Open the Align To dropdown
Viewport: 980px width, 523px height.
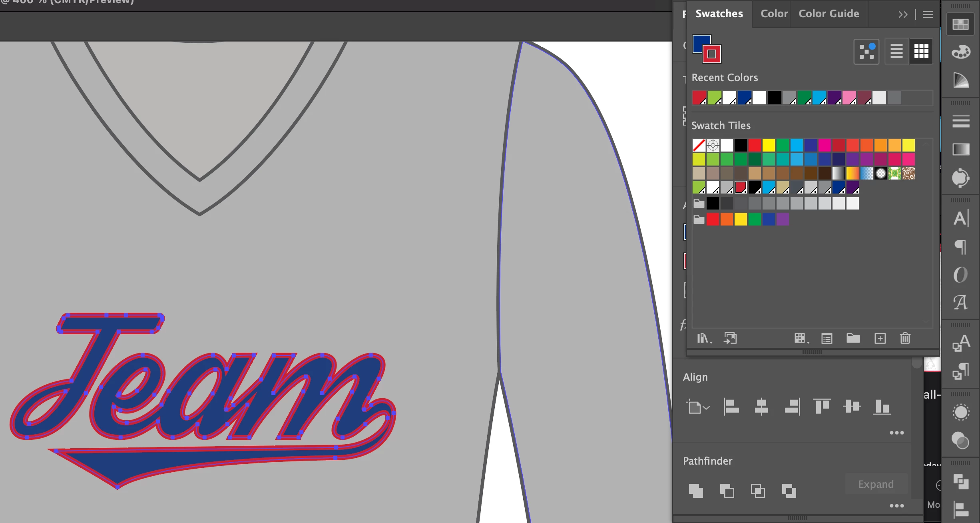(x=697, y=407)
